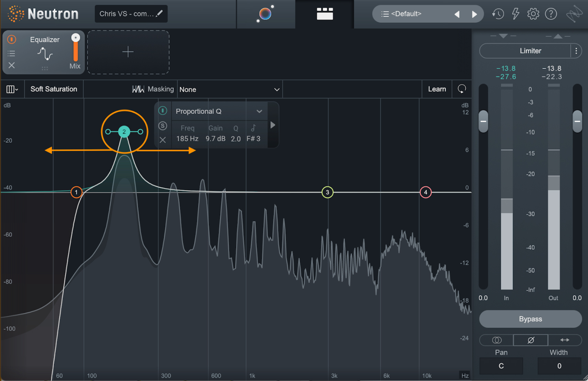
Task: Adjust left bandwidth handle of node 2
Action: pos(108,132)
